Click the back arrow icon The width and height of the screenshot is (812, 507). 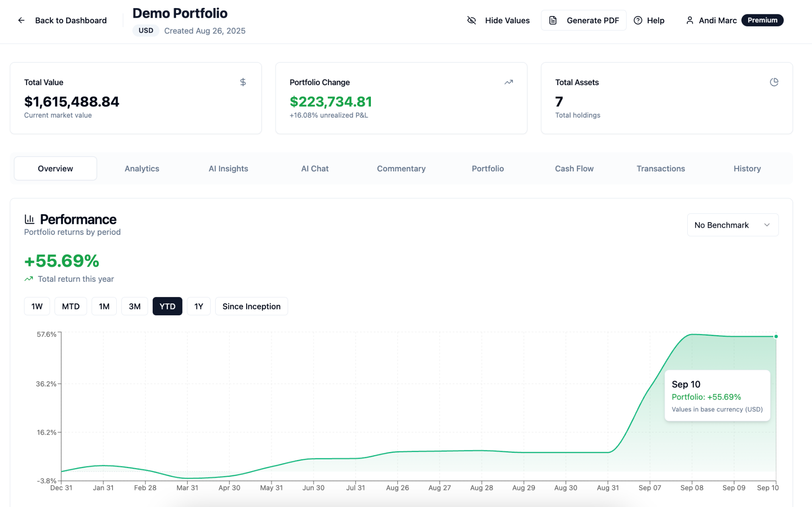pos(21,20)
